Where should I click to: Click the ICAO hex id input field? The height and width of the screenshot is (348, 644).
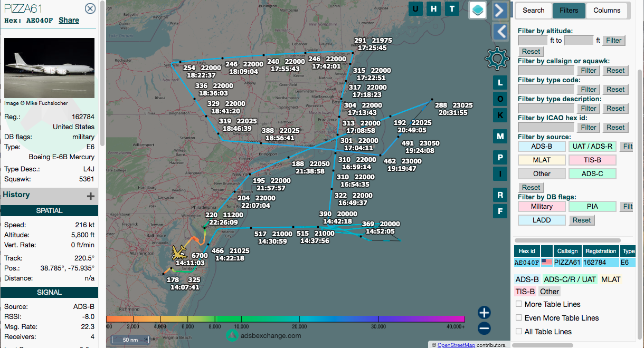546,128
